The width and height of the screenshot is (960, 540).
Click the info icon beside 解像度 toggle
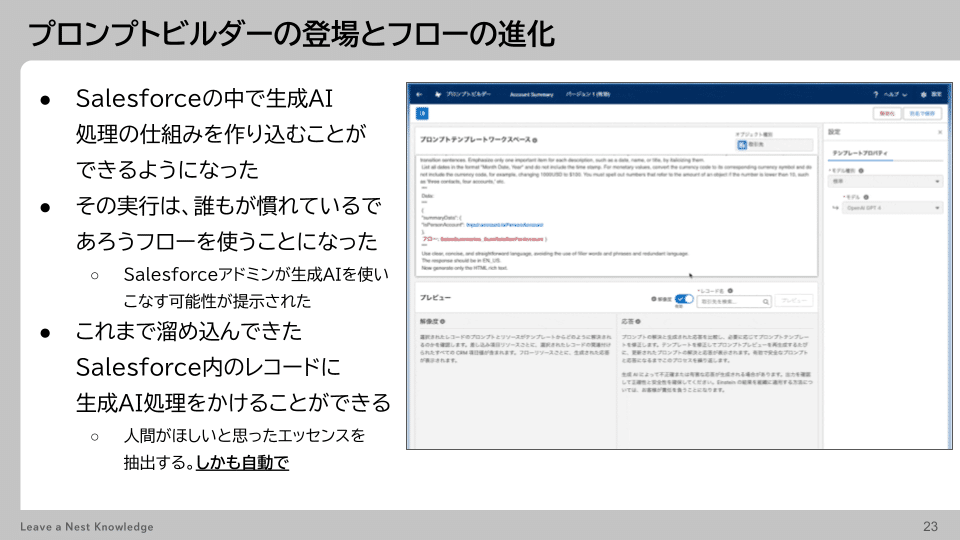[x=654, y=299]
